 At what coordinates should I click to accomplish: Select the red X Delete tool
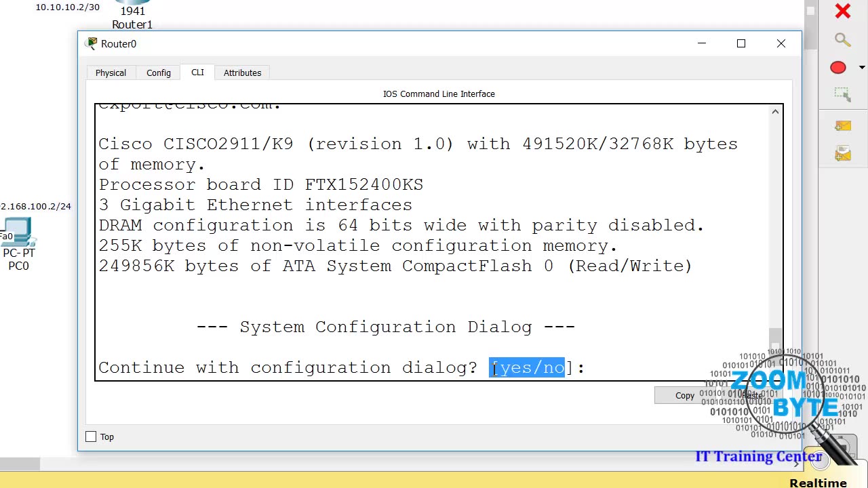pyautogui.click(x=842, y=11)
